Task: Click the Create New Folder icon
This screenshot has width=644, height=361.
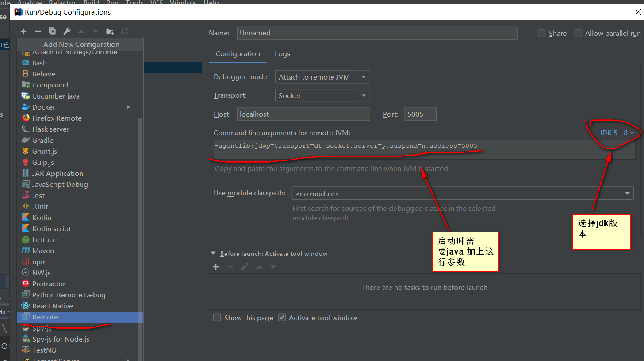Action: click(x=110, y=31)
